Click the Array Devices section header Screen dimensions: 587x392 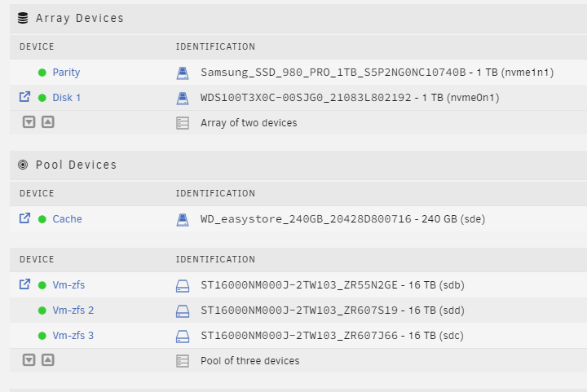tap(298, 18)
